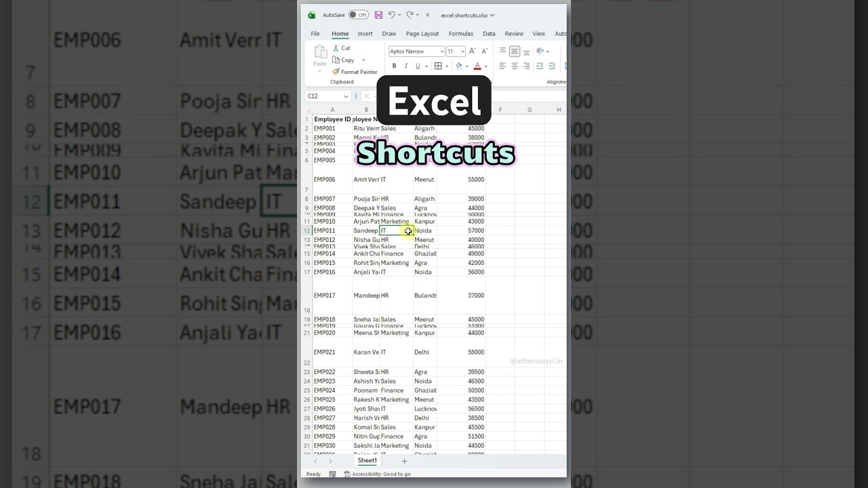Open Customize Quick Access Toolbar dropdown
Viewport: 868px width, 488px height.
point(427,15)
